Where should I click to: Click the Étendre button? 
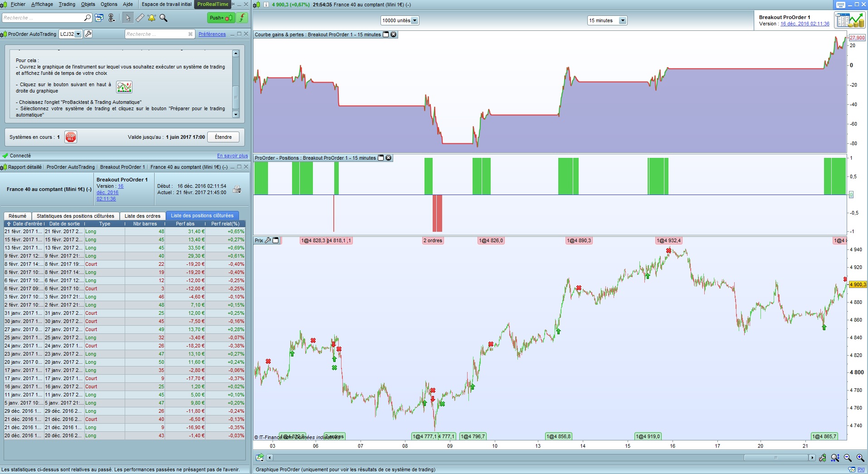pyautogui.click(x=223, y=137)
